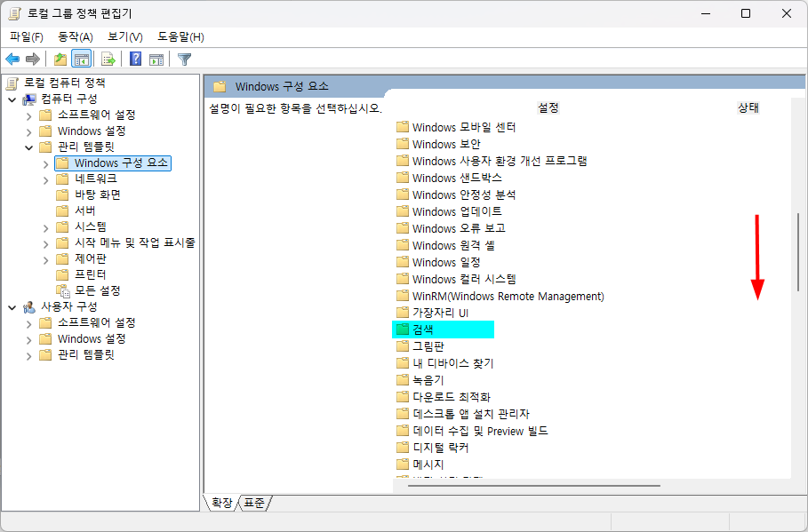808x532 pixels.
Task: Open the 파일(F) menu
Action: pos(27,37)
